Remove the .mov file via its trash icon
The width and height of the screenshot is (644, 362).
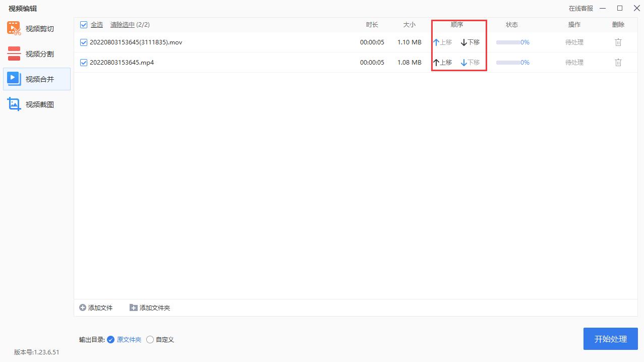click(x=618, y=42)
